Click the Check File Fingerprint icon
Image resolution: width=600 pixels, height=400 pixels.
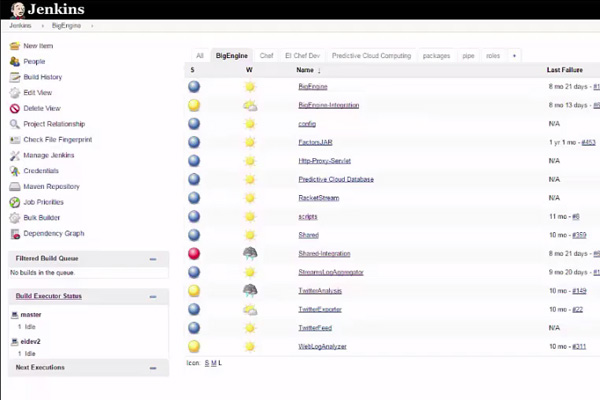(15, 140)
